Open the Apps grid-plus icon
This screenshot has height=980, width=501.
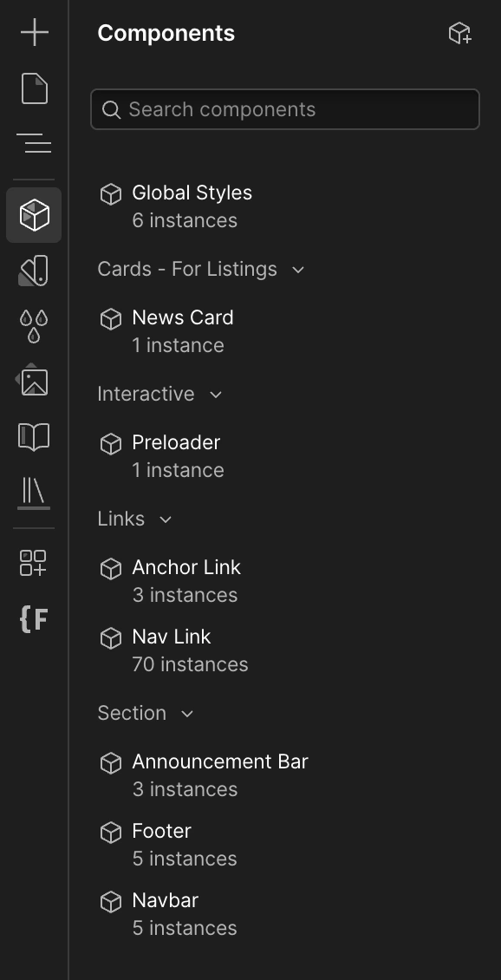tap(34, 563)
